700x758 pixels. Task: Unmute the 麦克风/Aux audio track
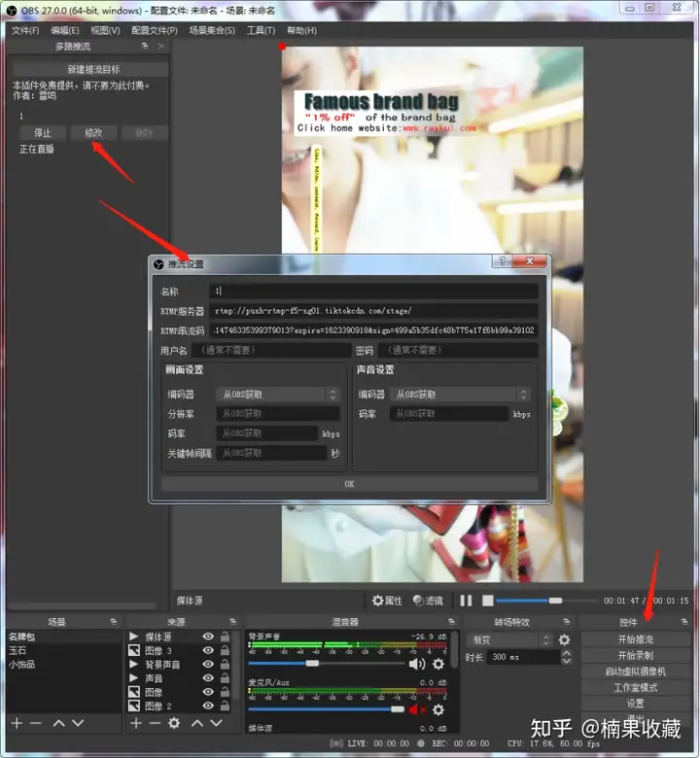[x=416, y=709]
